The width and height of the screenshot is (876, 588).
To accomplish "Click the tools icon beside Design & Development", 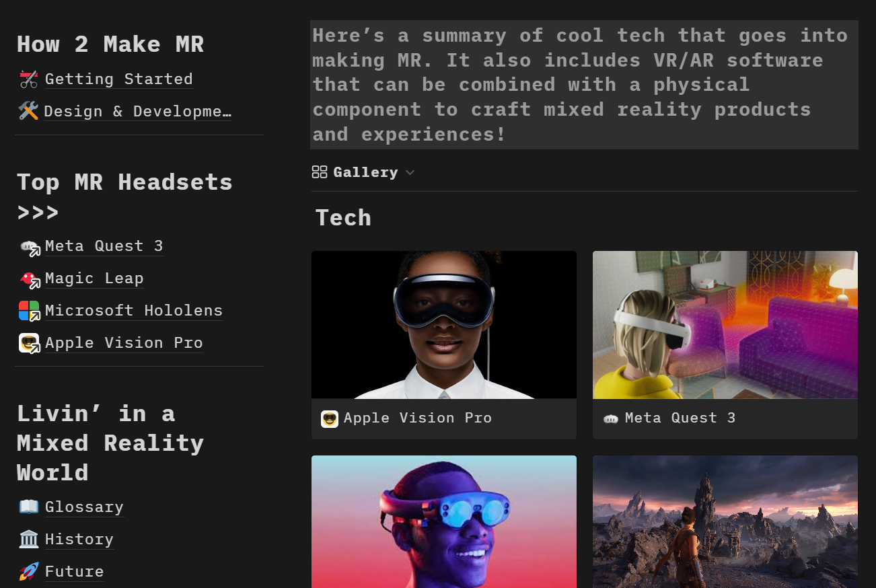I will point(28,112).
